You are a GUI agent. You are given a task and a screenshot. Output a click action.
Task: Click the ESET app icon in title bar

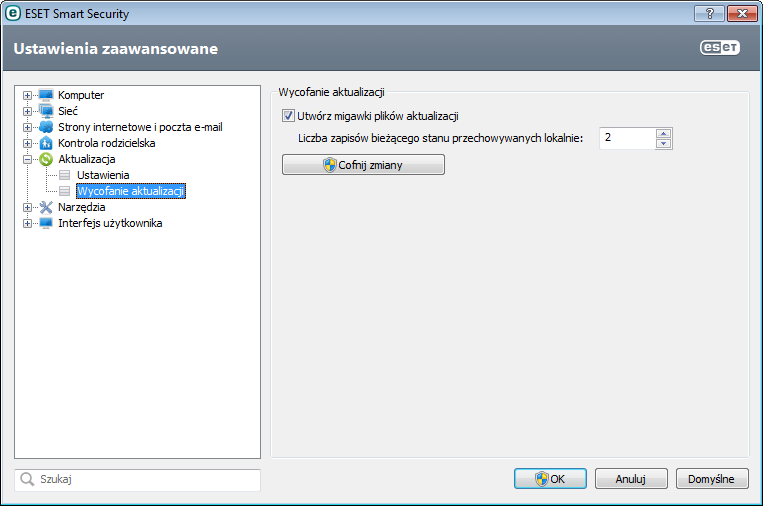(12, 13)
